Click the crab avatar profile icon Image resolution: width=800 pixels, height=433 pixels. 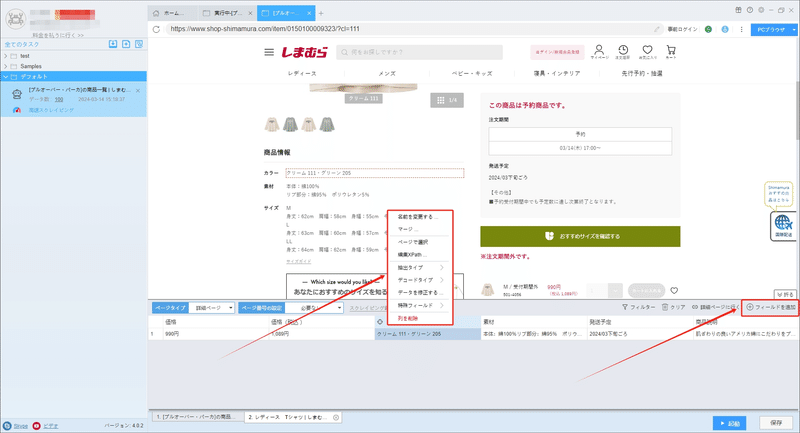(15, 19)
